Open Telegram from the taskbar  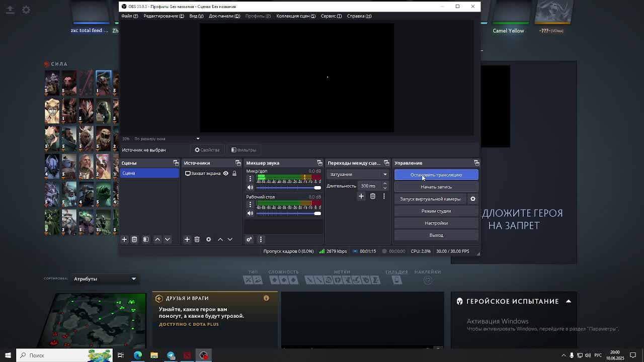[171, 355]
